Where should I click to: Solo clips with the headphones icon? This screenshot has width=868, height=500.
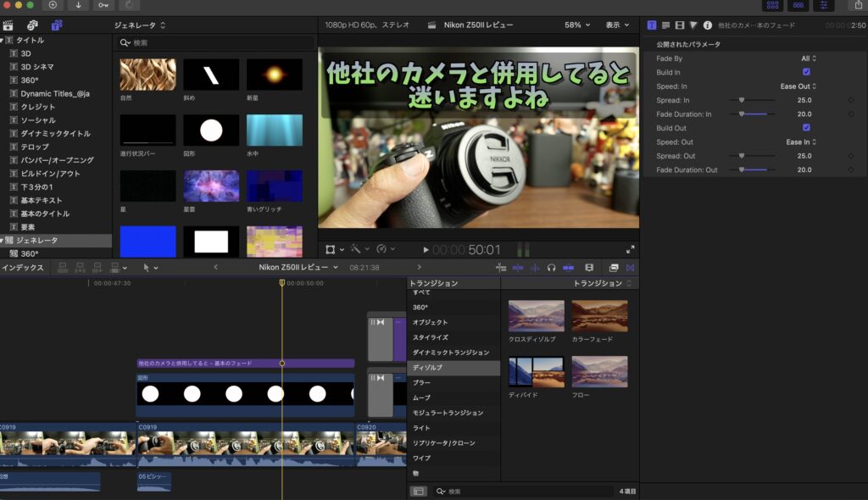pos(551,267)
